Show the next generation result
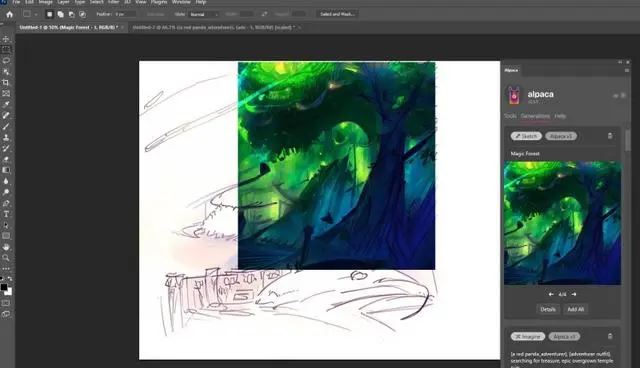The width and height of the screenshot is (640, 368). point(574,294)
